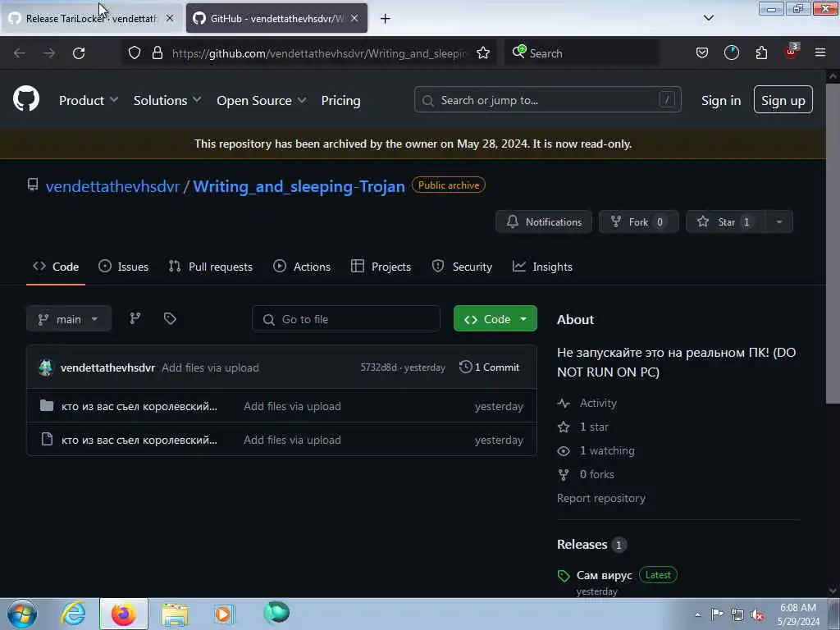Open the Pull requests tab
The height and width of the screenshot is (630, 840).
(x=211, y=267)
